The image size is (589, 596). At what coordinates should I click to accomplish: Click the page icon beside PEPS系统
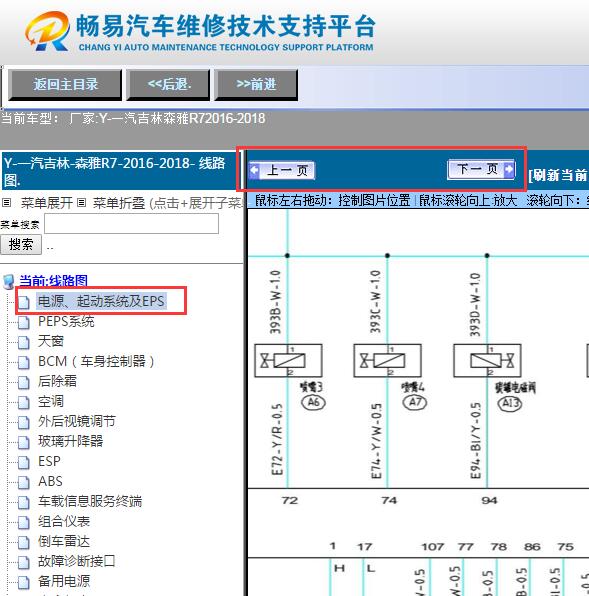[24, 322]
